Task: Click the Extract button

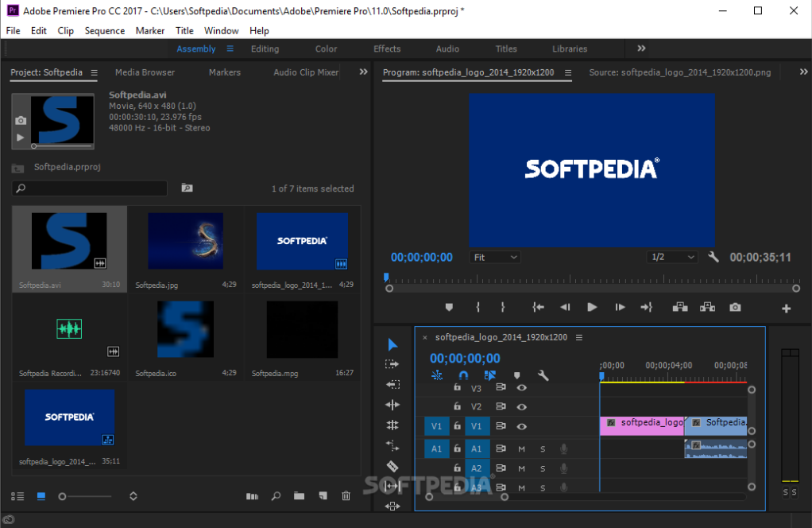Action: [707, 307]
